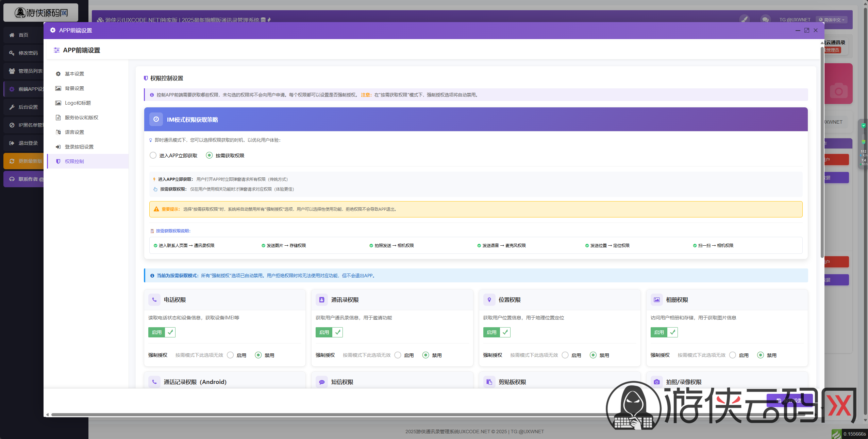Click the clock icon in IM模式权限获取策略 header
Viewport: 868px width, 439px height.
156,119
